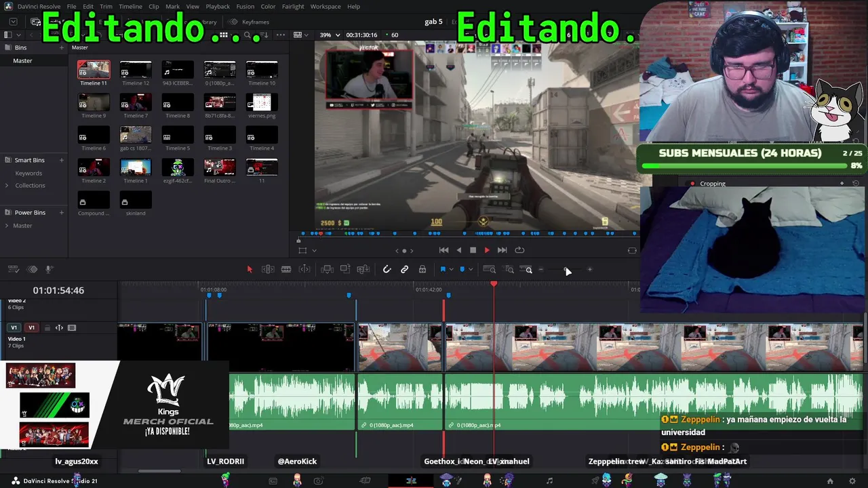The width and height of the screenshot is (868, 488).
Task: Click the viewer Transform overlay icon
Action: coord(302,250)
